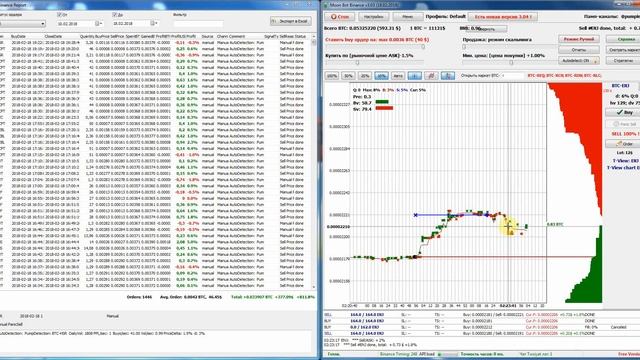
Task: Focus the open market BTC input field
Action: 513,76
